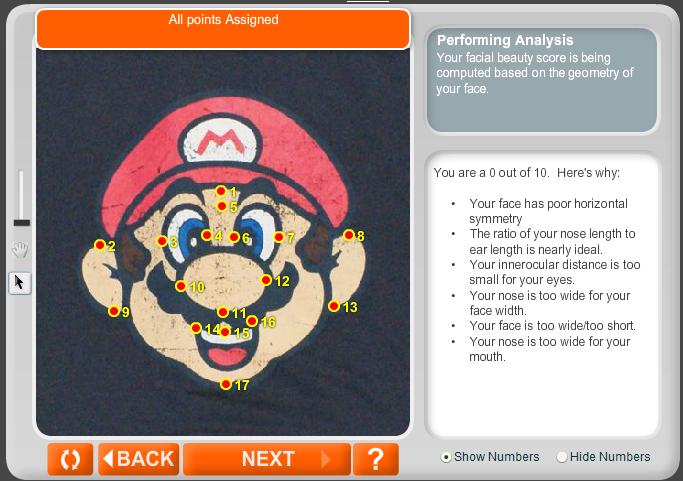This screenshot has height=482, width=683.
Task: Click point marker 10 beside nose
Action: (x=181, y=286)
